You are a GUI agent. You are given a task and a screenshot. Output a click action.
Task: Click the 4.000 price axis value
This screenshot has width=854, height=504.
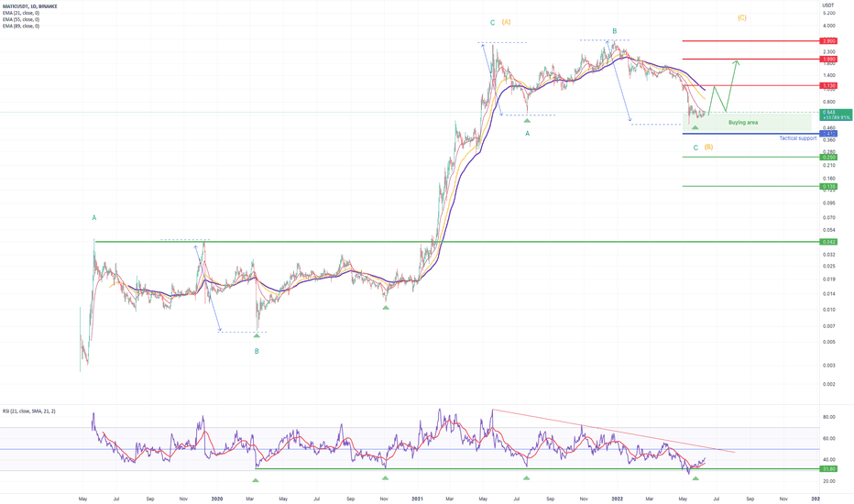(x=829, y=27)
